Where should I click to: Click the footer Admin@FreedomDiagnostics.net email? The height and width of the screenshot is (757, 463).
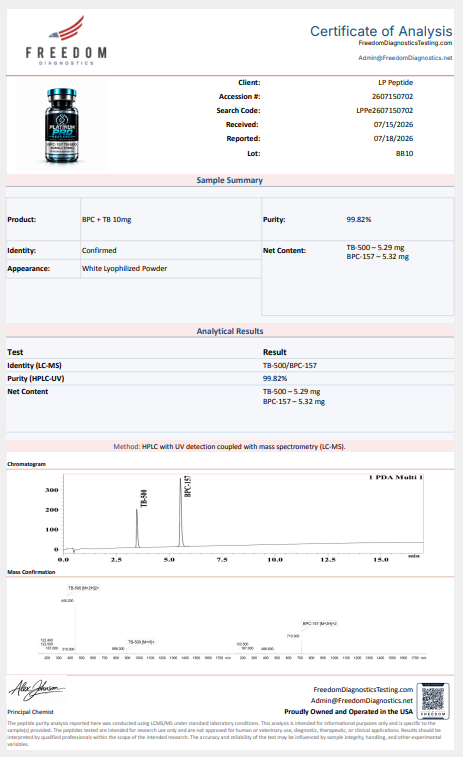[x=362, y=701]
